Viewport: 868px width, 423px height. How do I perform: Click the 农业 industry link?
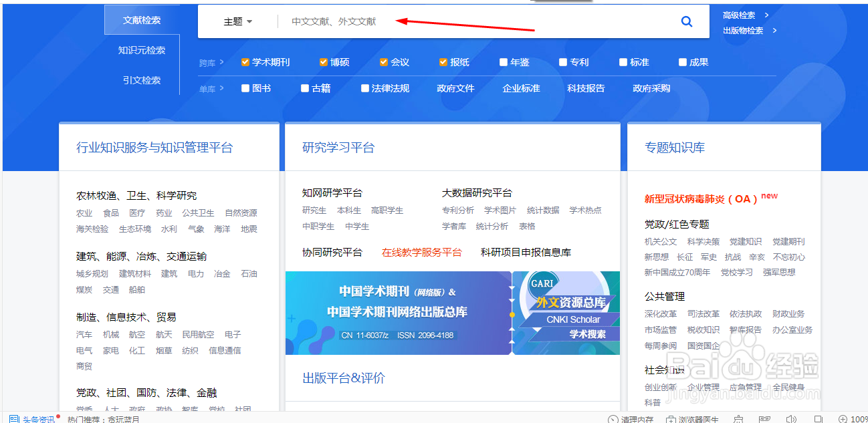[x=84, y=213]
